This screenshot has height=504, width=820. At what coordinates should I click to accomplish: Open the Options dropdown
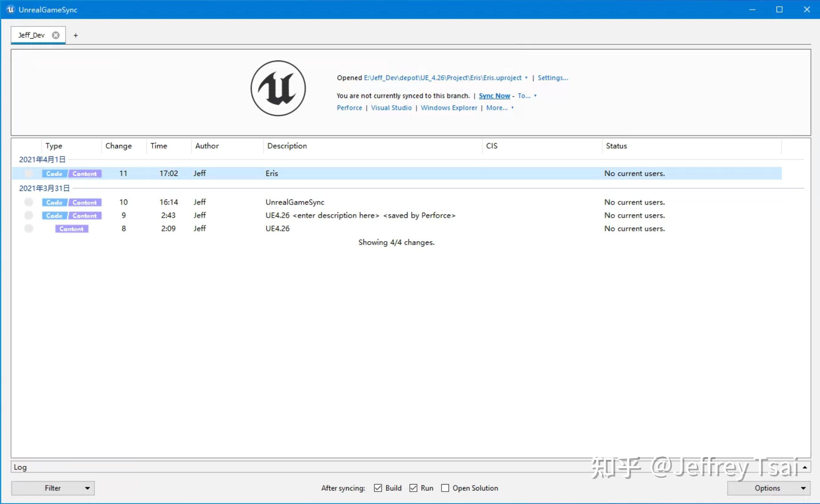click(x=768, y=488)
